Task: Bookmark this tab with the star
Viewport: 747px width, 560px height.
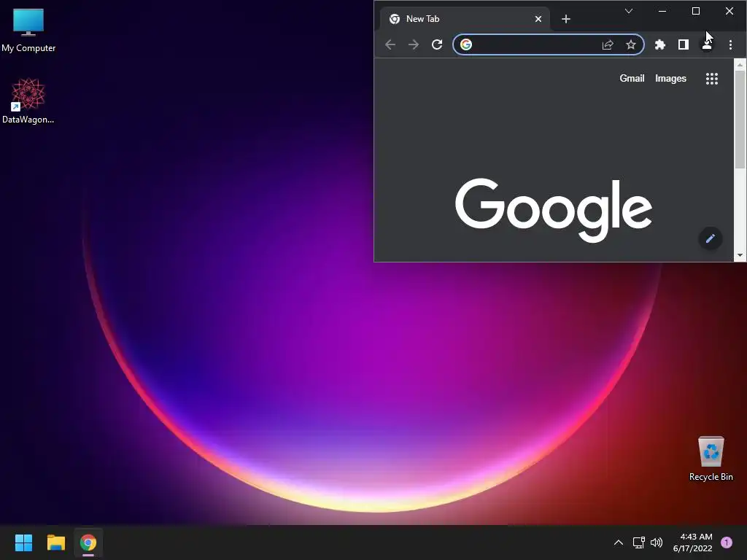Action: (x=631, y=44)
